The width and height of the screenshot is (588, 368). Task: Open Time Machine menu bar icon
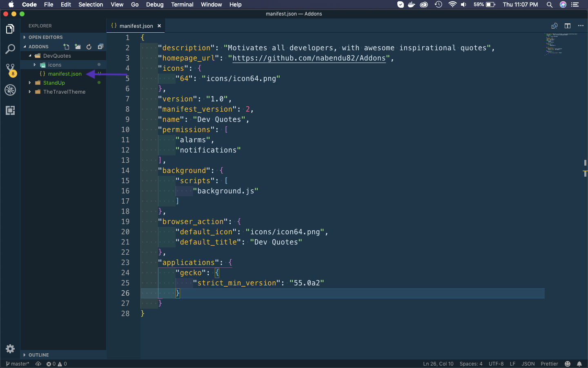point(439,4)
